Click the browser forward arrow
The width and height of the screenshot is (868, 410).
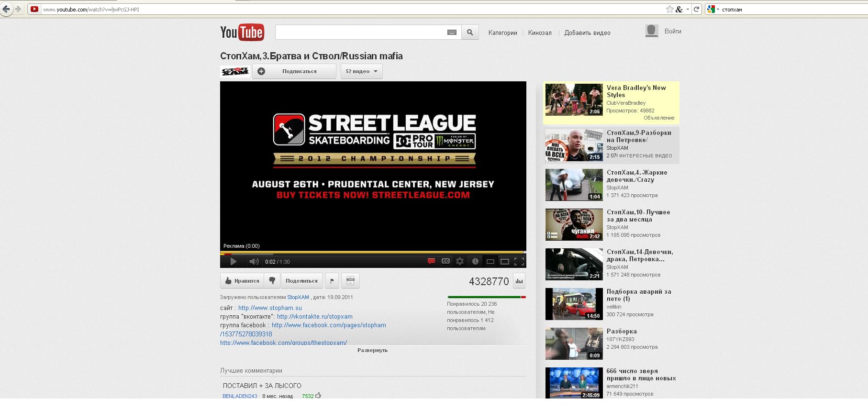(18, 9)
